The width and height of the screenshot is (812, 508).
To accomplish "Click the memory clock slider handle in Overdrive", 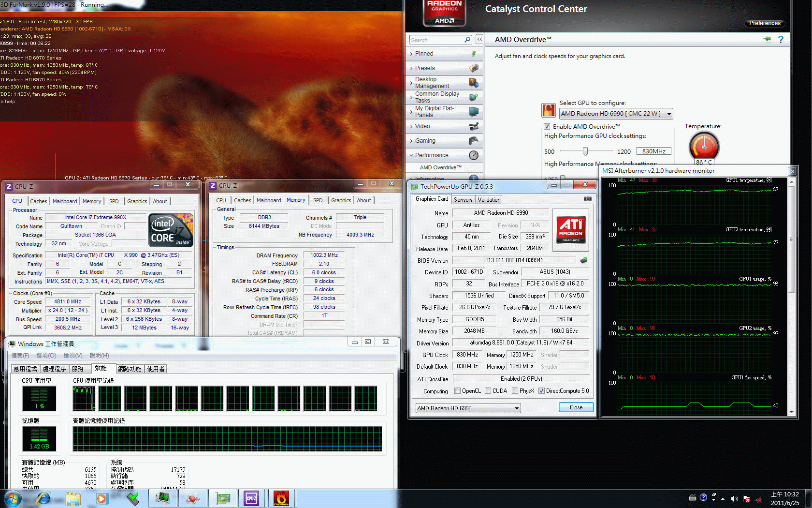I will (x=563, y=178).
